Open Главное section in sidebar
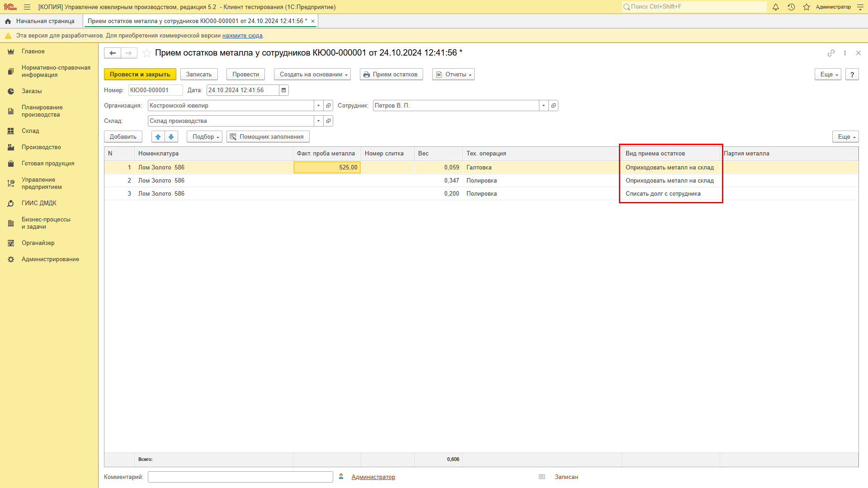This screenshot has height=488, width=868. (33, 52)
